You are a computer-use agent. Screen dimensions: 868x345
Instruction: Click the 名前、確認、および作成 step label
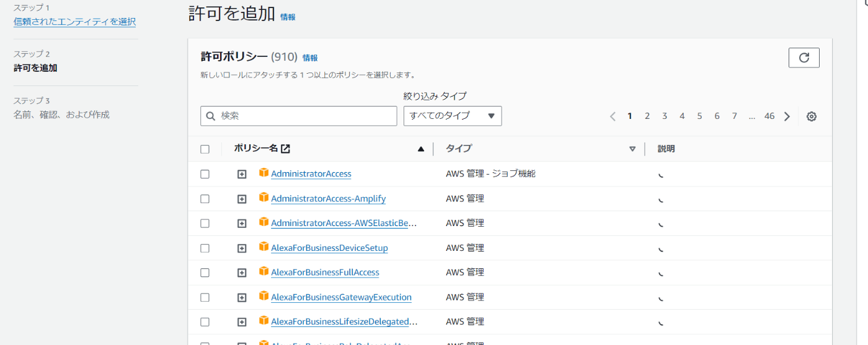click(61, 115)
